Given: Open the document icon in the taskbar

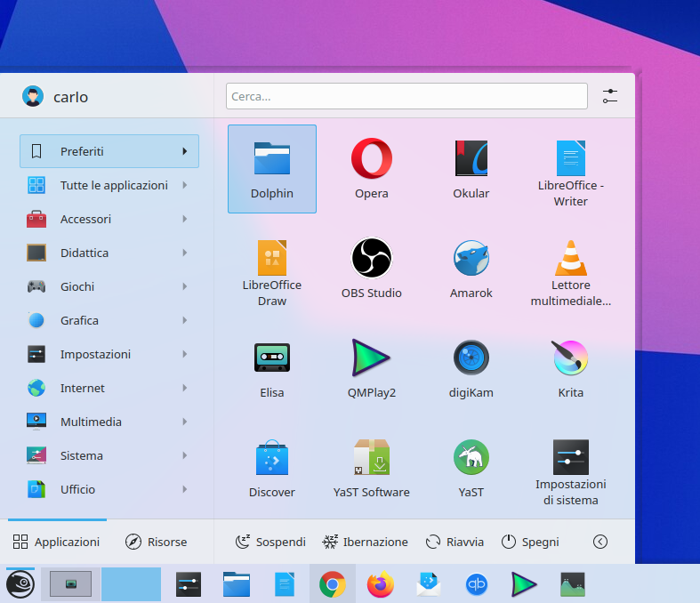Looking at the screenshot, I should point(285,583).
